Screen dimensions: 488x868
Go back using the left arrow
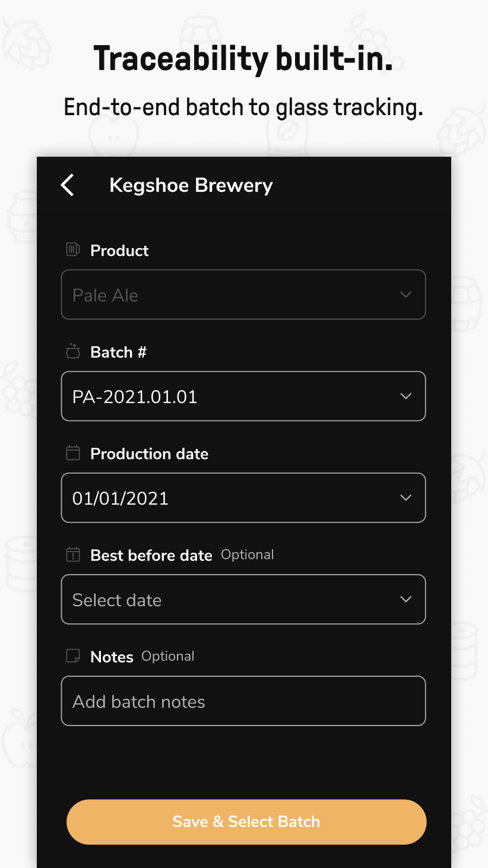point(68,185)
